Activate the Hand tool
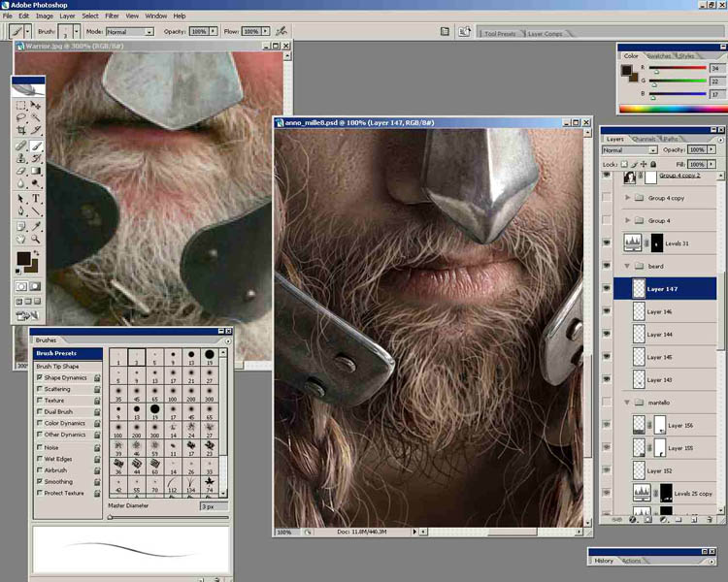Image resolution: width=728 pixels, height=582 pixels. point(21,238)
